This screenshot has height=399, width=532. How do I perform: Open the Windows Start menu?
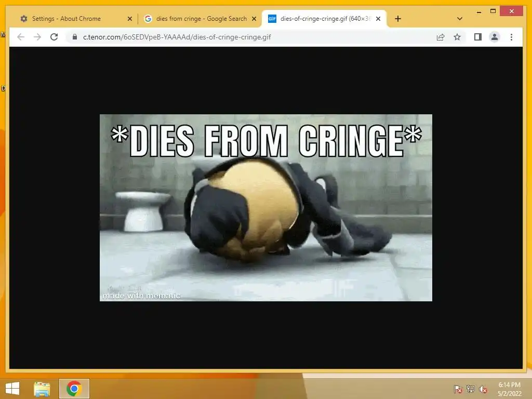(12, 389)
